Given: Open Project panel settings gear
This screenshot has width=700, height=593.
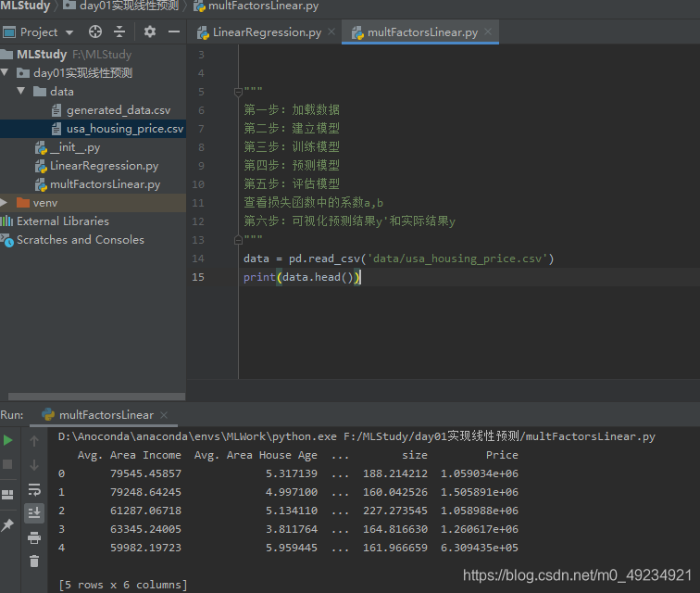Looking at the screenshot, I should coord(150,32).
